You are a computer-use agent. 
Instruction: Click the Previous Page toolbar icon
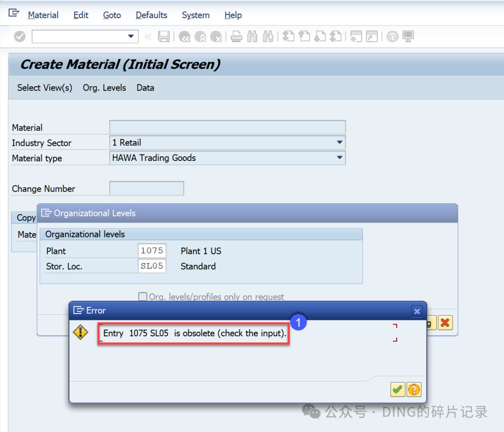click(304, 36)
